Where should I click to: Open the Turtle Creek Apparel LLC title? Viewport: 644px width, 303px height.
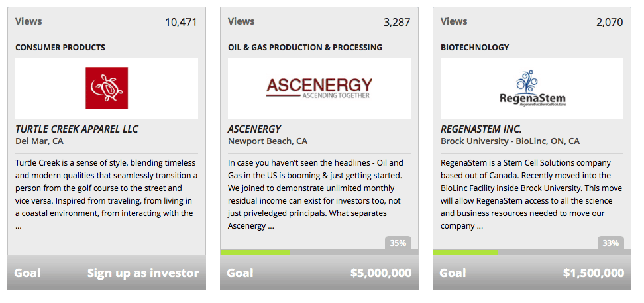pyautogui.click(x=77, y=129)
